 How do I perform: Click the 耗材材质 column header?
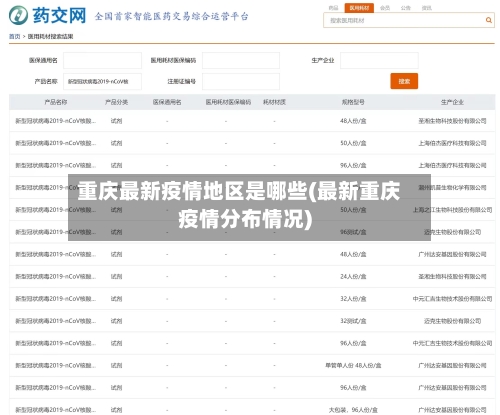[x=274, y=102]
